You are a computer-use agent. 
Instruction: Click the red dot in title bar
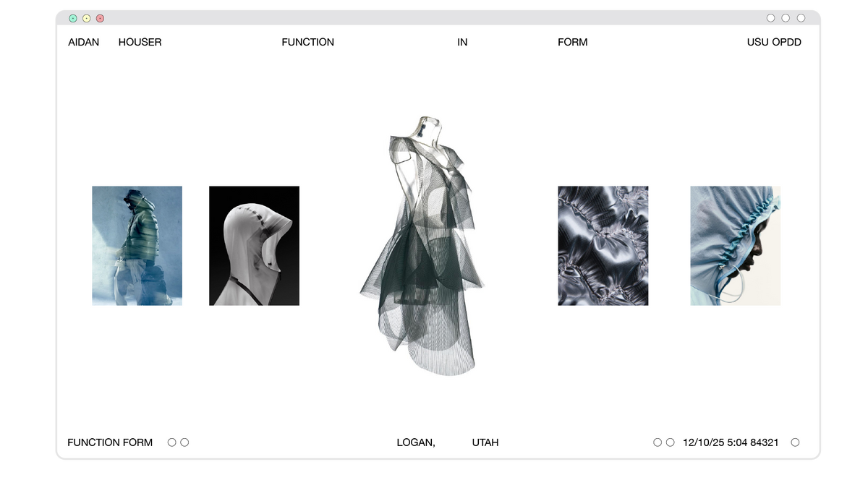(100, 18)
